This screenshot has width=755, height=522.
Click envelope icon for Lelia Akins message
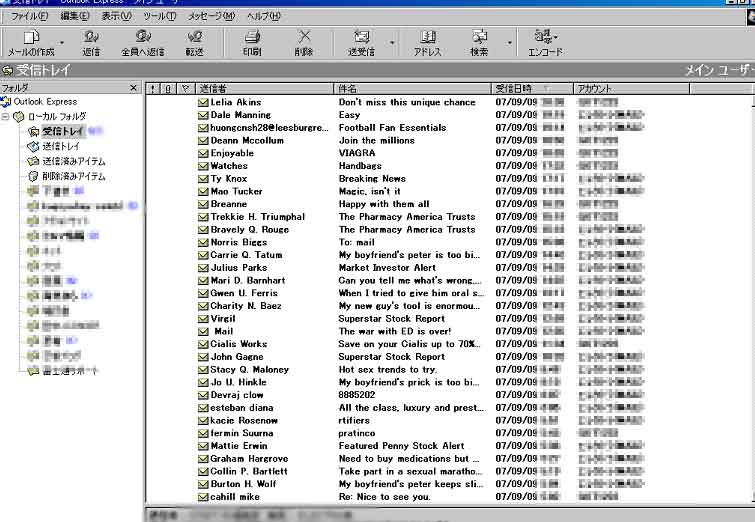tap(203, 102)
